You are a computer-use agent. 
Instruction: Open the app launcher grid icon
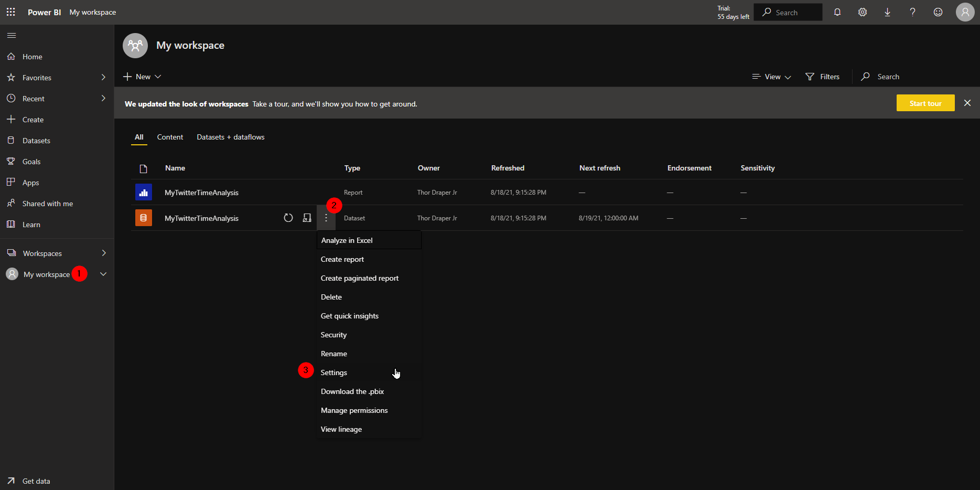(10, 12)
